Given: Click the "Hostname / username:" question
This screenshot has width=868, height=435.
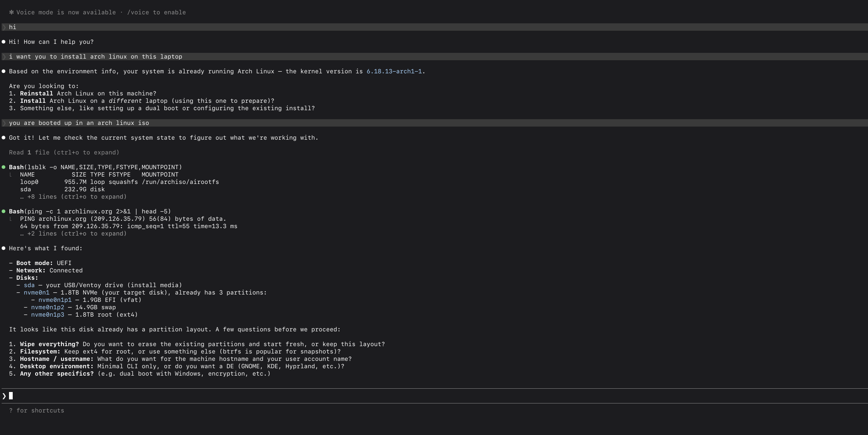Looking at the screenshot, I should tap(180, 359).
